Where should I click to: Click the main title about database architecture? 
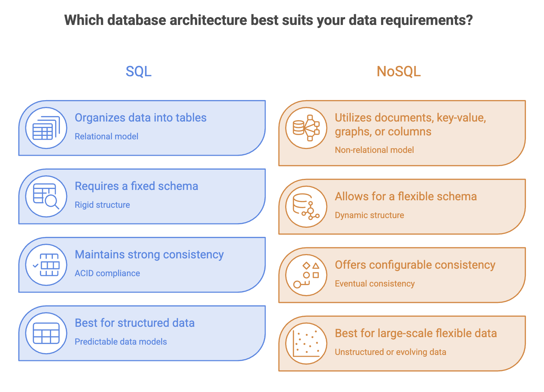tap(268, 20)
